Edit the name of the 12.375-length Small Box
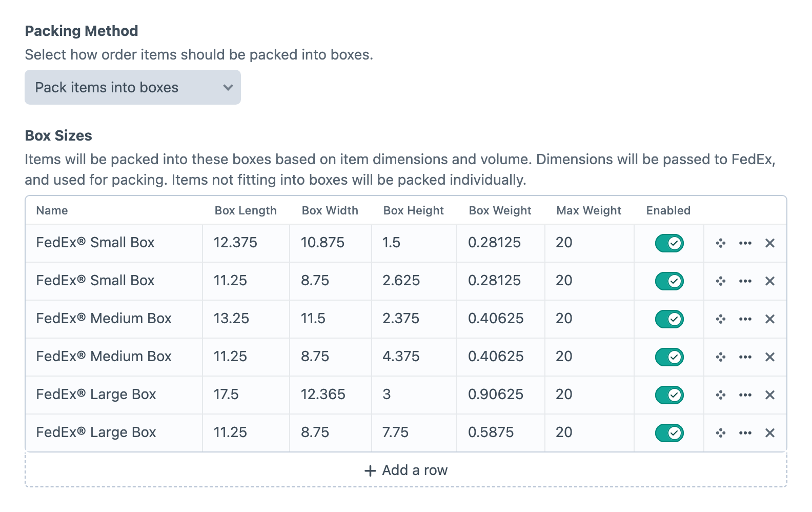This screenshot has height=512, width=812. click(114, 243)
